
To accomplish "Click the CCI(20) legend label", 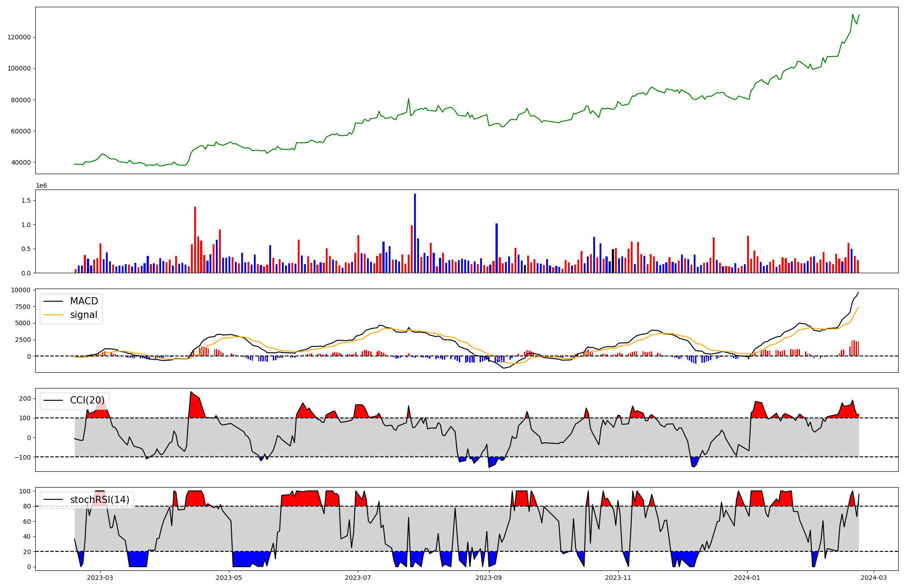I will pos(87,400).
